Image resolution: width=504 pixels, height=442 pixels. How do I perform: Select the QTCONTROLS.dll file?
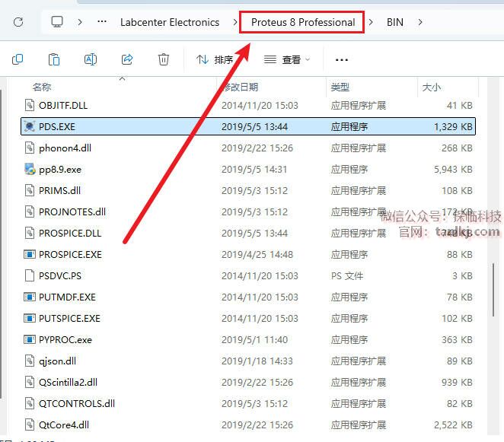(x=248, y=403)
